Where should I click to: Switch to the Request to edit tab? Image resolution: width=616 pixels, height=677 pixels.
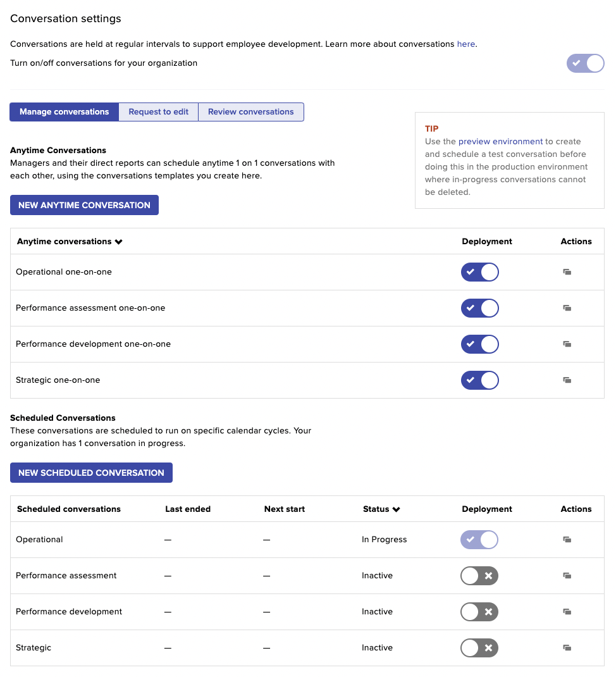(158, 111)
